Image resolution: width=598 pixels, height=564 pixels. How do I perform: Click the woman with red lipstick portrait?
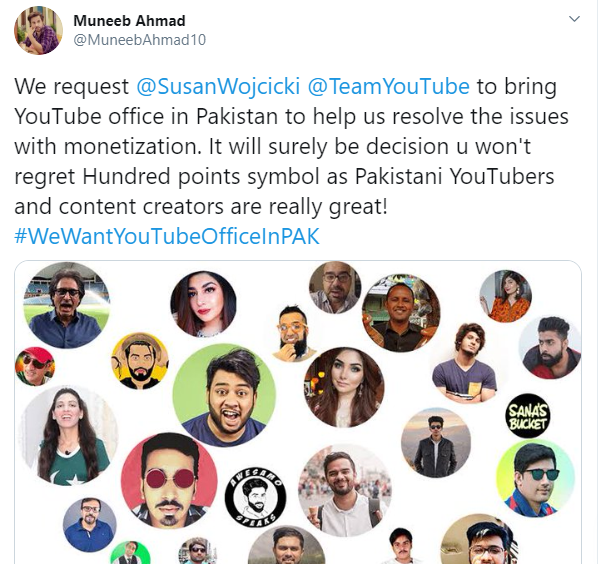pos(203,304)
